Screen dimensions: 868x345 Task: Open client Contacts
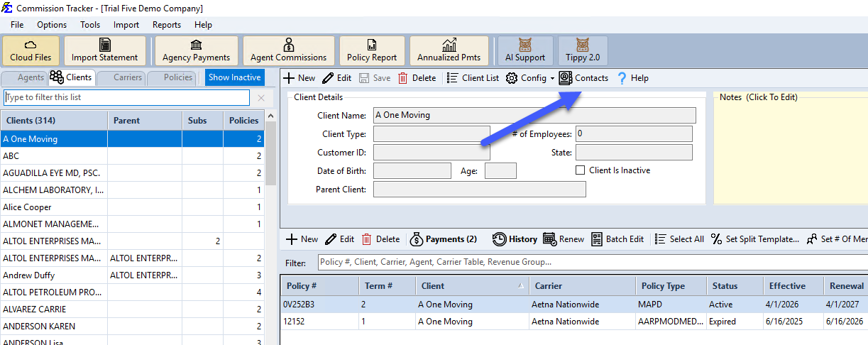click(x=584, y=78)
